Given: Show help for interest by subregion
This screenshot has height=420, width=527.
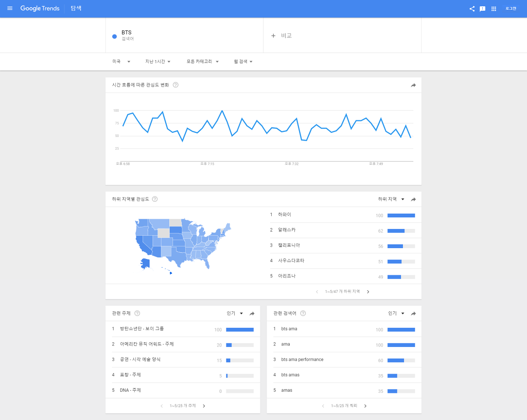Looking at the screenshot, I should pyautogui.click(x=154, y=199).
